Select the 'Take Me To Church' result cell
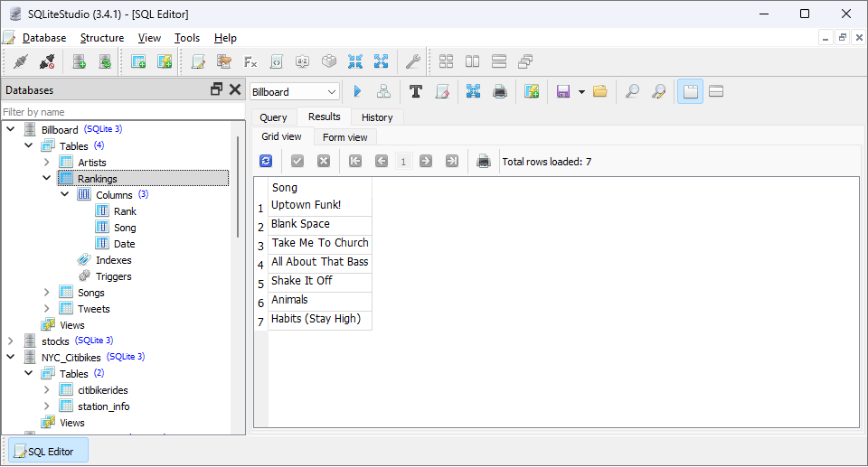The height and width of the screenshot is (467, 868). [320, 243]
